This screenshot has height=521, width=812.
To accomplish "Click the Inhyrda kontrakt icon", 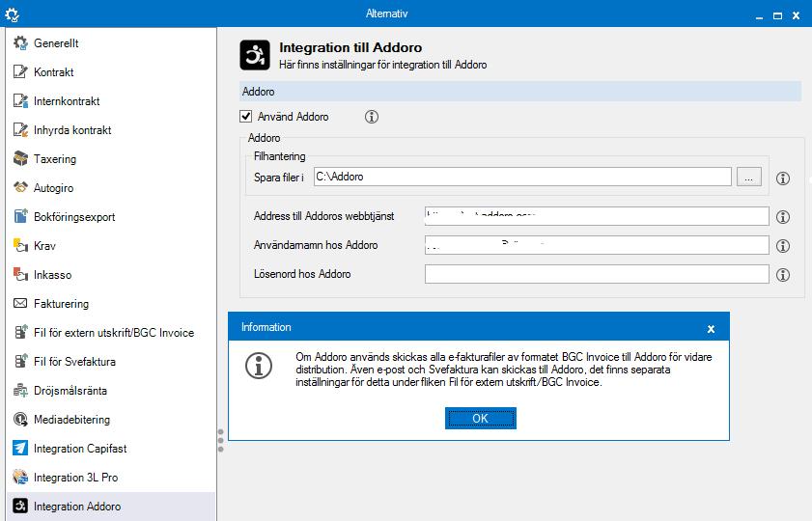I will point(20,130).
